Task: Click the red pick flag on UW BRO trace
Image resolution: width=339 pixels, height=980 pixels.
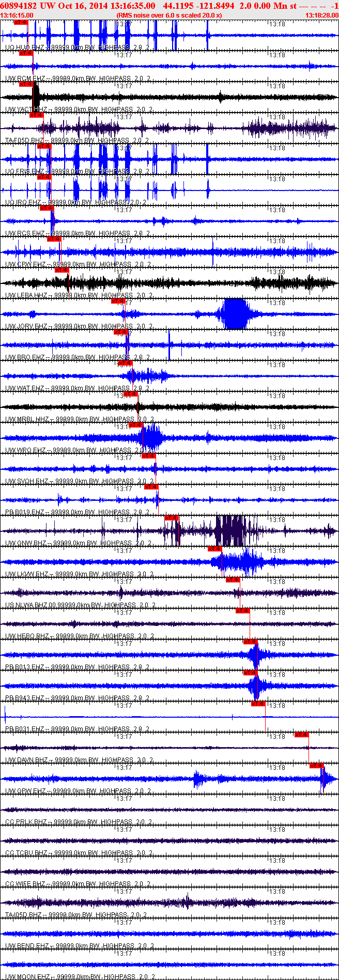Action: (x=121, y=332)
